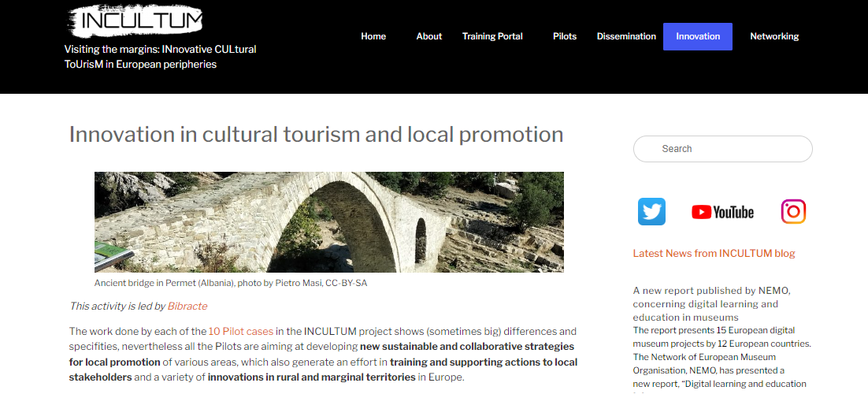This screenshot has width=868, height=394.
Task: Open the Networking menu item
Action: [774, 36]
